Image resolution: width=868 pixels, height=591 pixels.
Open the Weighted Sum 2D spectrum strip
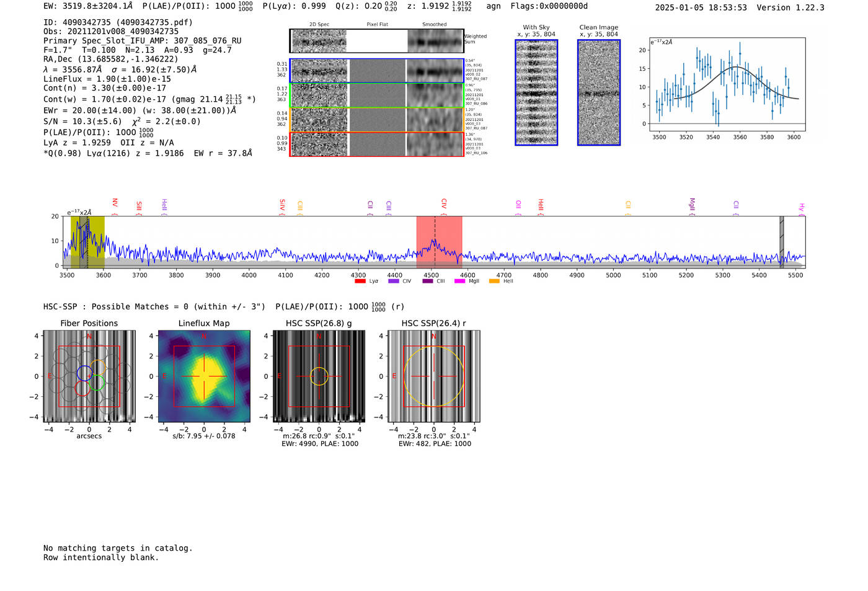[x=377, y=41]
